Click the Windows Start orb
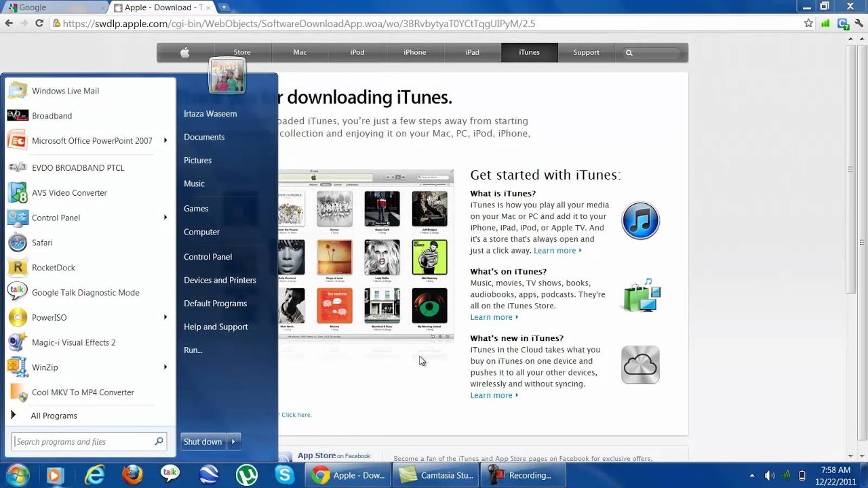Image resolution: width=868 pixels, height=488 pixels. (18, 475)
